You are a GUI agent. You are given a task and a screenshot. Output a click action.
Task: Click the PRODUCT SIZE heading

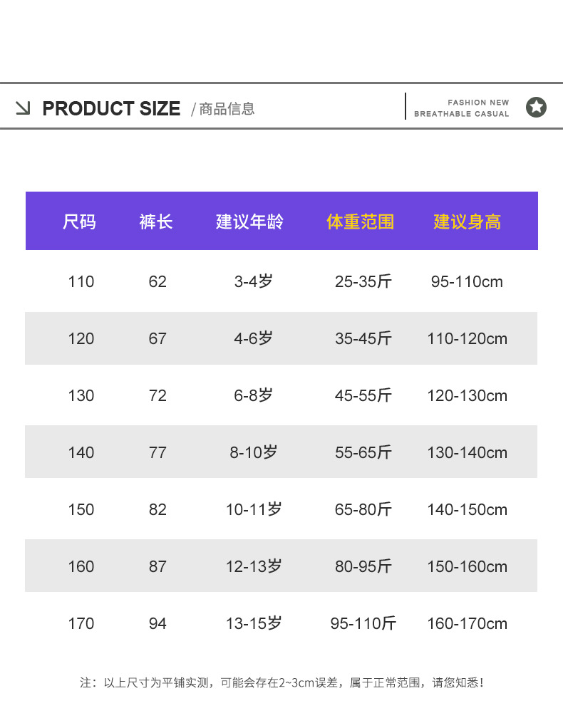click(x=111, y=109)
